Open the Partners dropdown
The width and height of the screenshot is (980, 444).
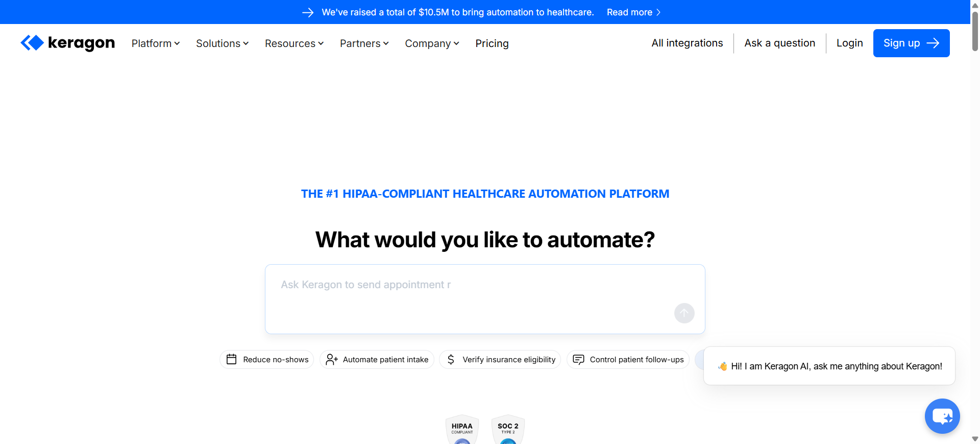tap(364, 43)
